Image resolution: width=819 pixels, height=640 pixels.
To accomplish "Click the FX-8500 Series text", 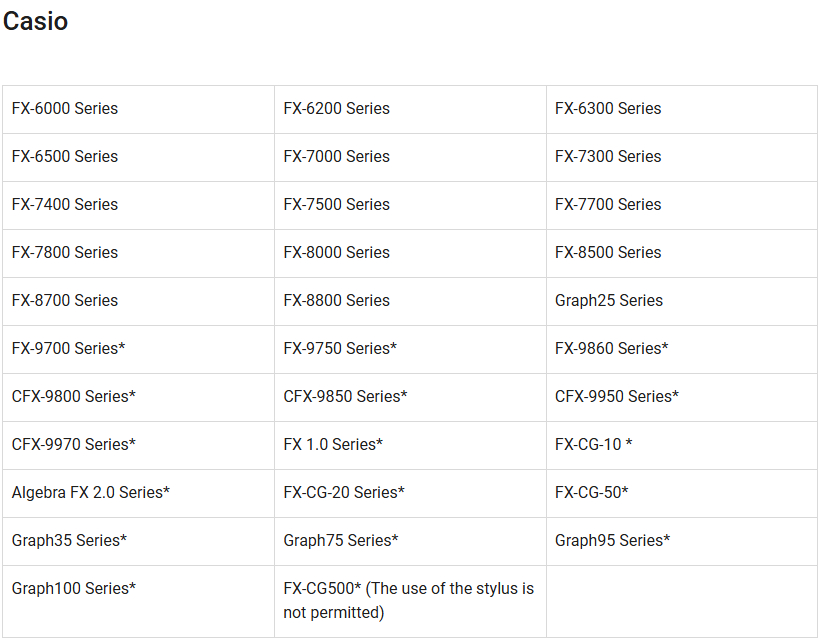I will point(608,253).
